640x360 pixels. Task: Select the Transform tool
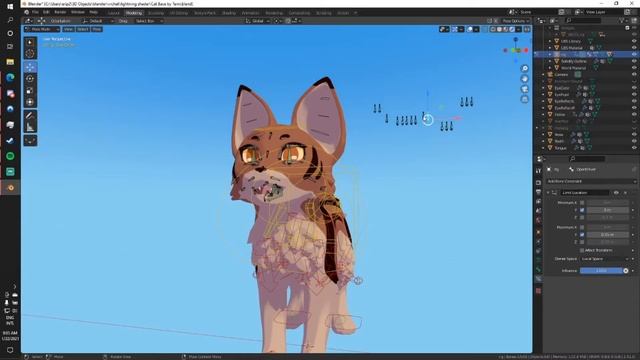(x=30, y=102)
